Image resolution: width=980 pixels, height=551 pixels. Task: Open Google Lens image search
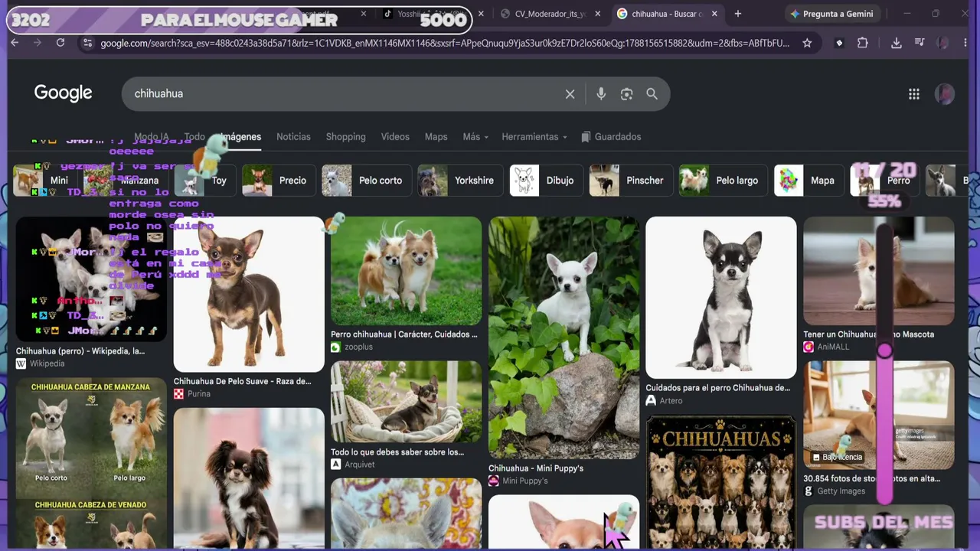(626, 94)
